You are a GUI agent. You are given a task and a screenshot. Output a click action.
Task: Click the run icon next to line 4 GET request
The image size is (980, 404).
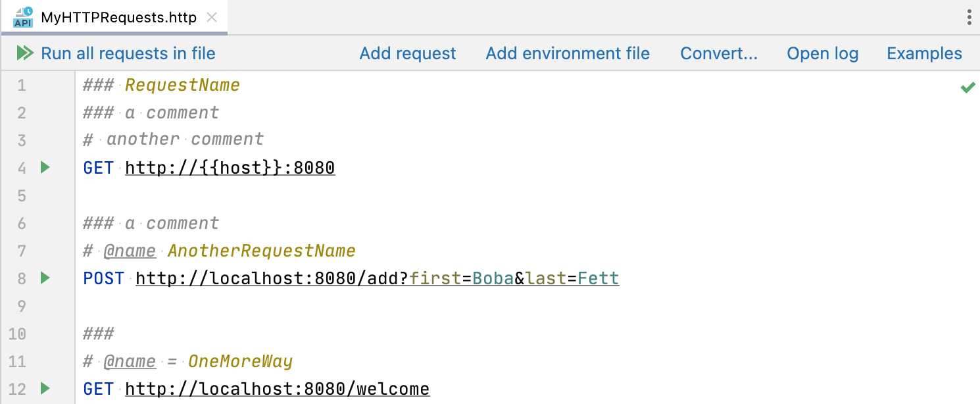coord(44,168)
